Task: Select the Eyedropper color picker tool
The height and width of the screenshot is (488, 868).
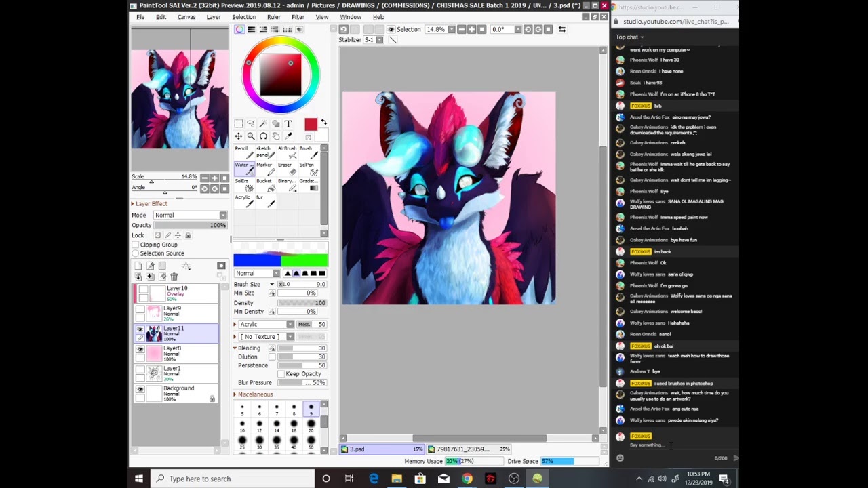Action: [288, 136]
